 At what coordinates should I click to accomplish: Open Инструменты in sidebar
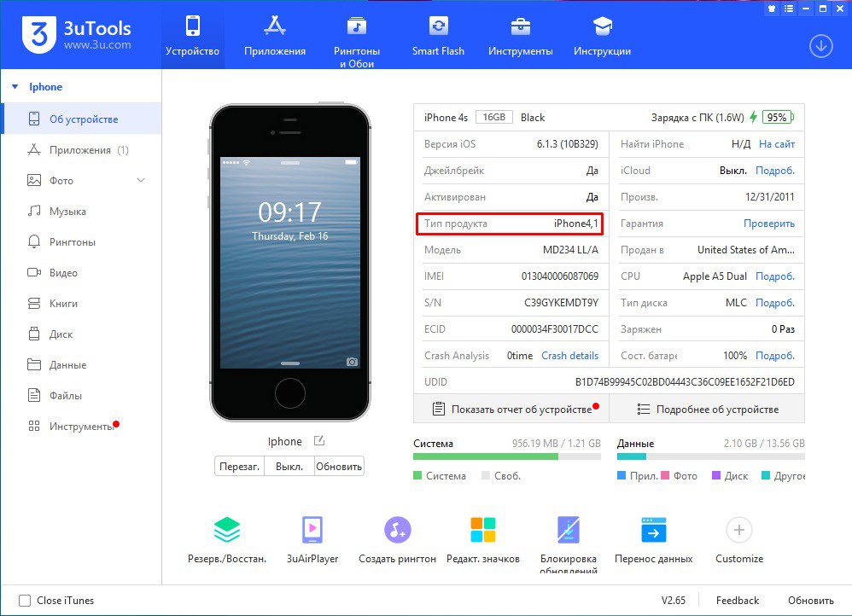(x=81, y=426)
